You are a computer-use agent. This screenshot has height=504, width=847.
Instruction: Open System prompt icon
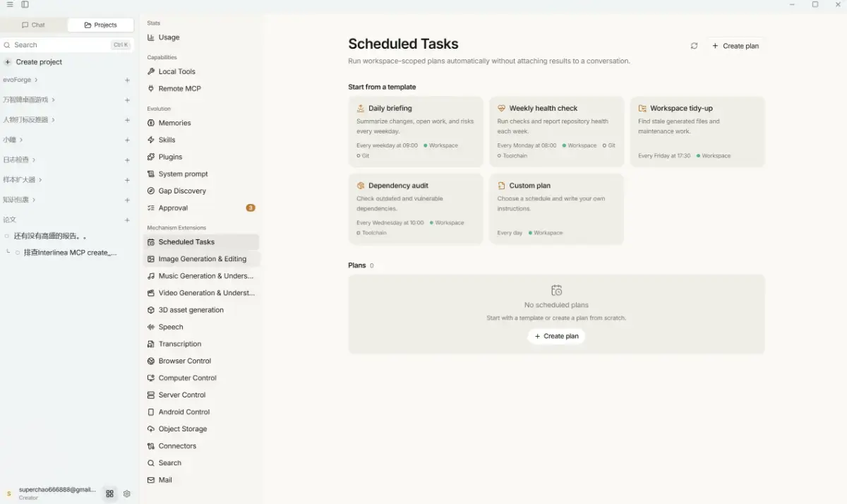pyautogui.click(x=151, y=174)
